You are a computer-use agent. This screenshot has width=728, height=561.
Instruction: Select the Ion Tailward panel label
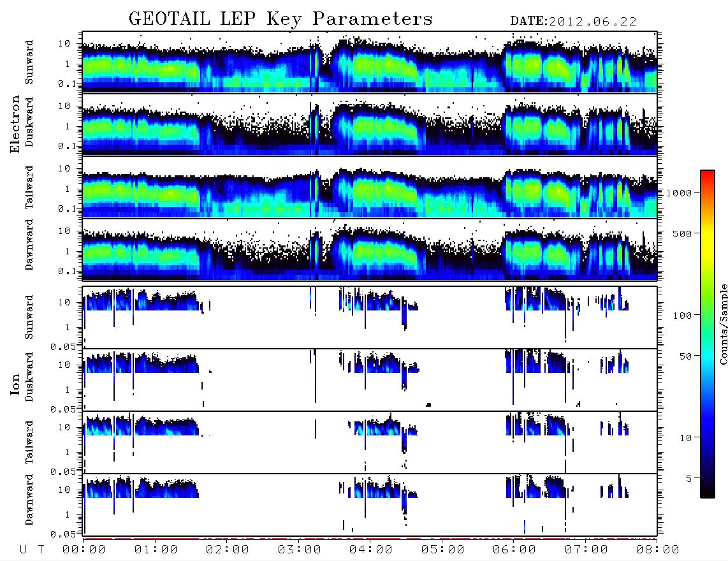click(29, 442)
